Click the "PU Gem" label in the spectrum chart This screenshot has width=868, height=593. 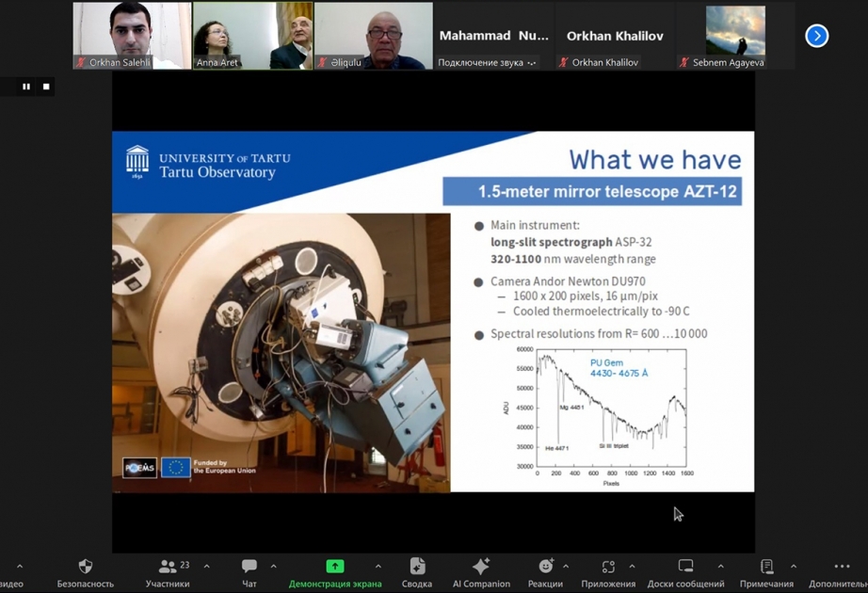[606, 363]
